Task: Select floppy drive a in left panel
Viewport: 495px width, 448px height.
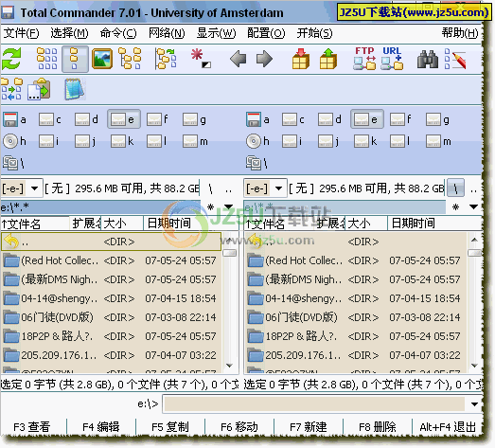Action: point(14,119)
